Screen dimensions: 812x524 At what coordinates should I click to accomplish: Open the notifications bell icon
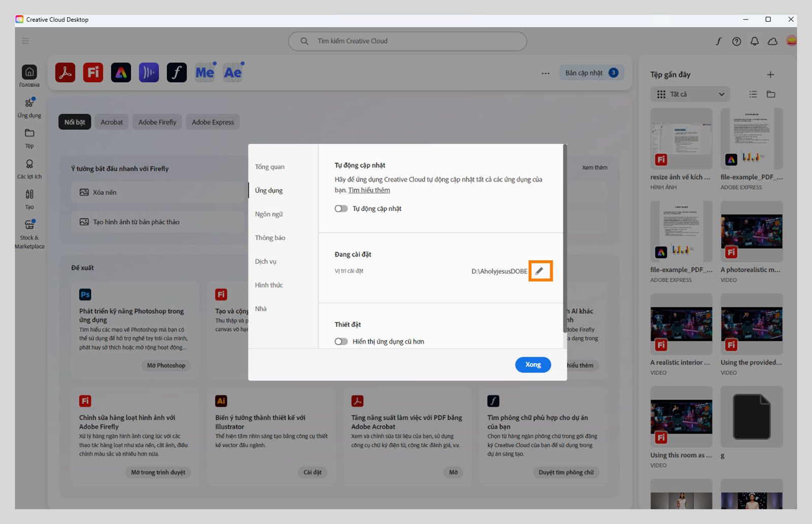(x=755, y=41)
